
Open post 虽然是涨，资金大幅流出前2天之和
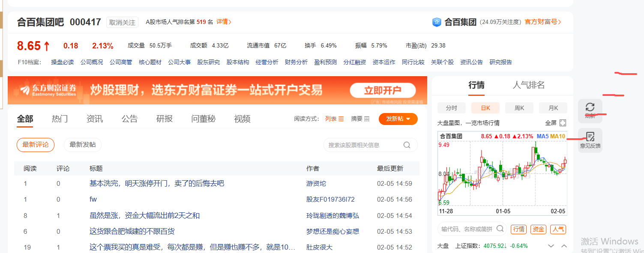pyautogui.click(x=144, y=215)
